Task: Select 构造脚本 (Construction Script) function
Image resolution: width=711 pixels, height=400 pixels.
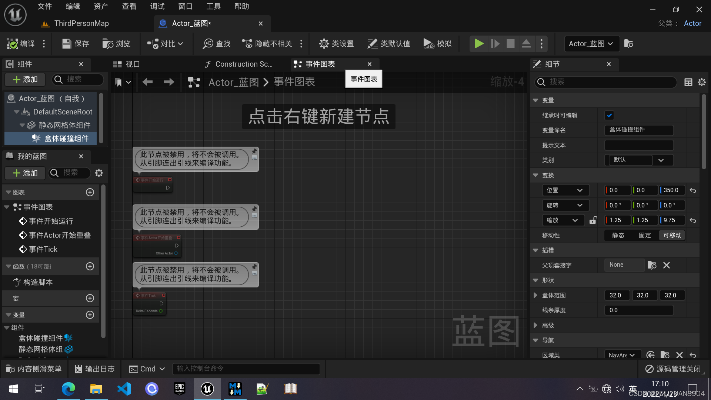Action: pyautogui.click(x=38, y=282)
